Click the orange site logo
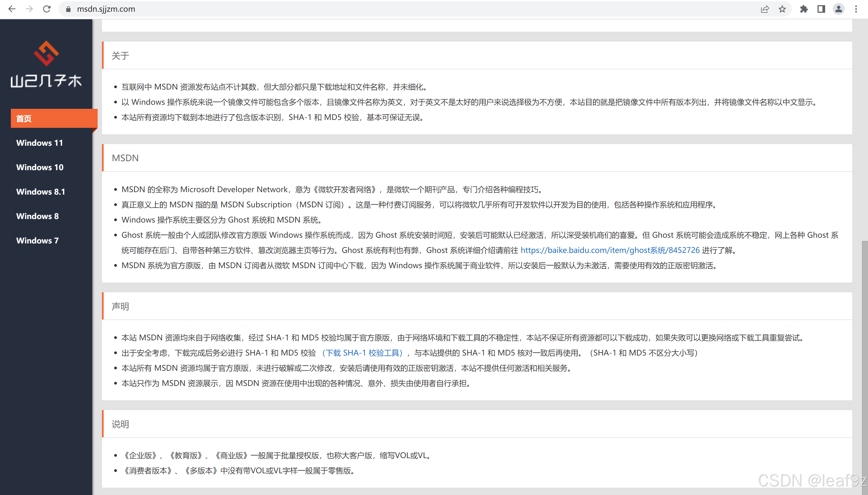Image resolution: width=868 pixels, height=495 pixels. click(x=46, y=54)
